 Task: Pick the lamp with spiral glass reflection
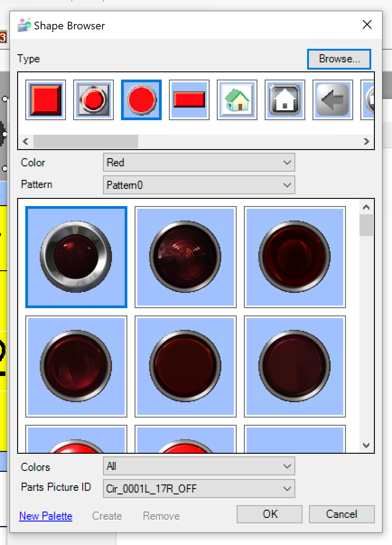pyautogui.click(x=185, y=257)
